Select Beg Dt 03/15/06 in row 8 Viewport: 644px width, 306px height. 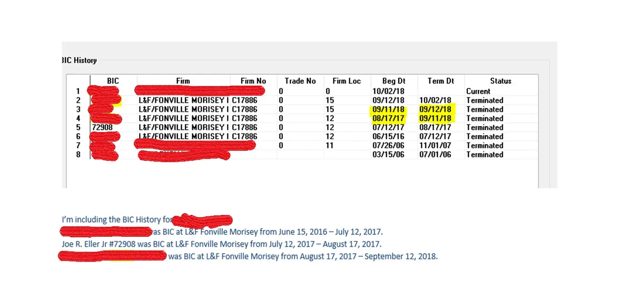tap(388, 155)
